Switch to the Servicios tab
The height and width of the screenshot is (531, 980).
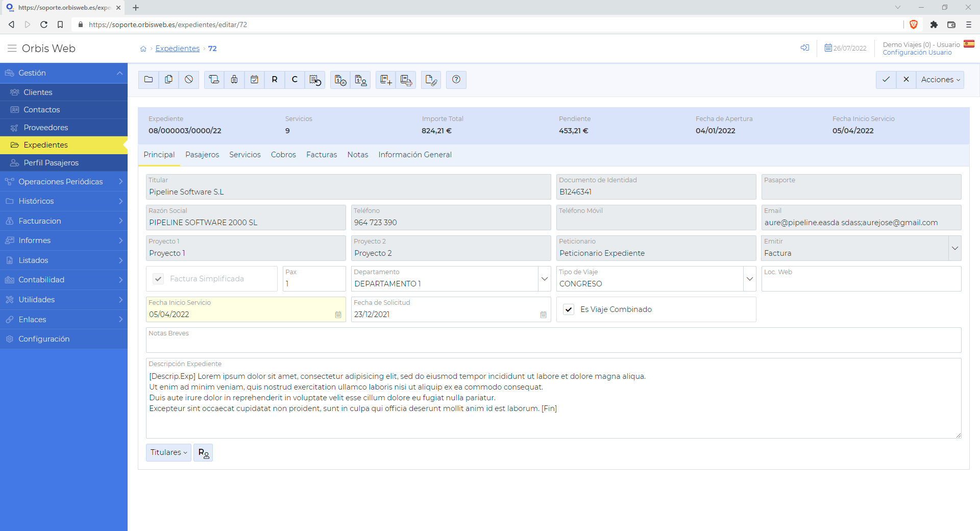[245, 155]
